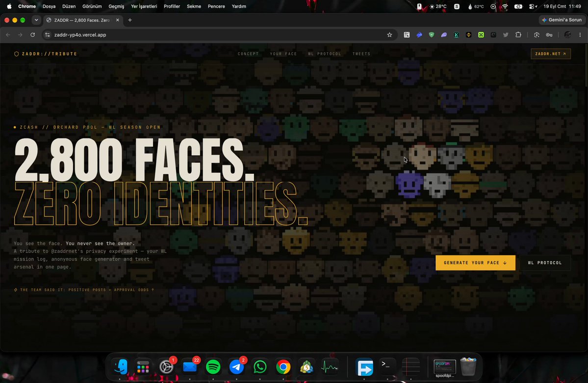Go to TWEETS section in nav
588x383 pixels.
[x=361, y=54]
